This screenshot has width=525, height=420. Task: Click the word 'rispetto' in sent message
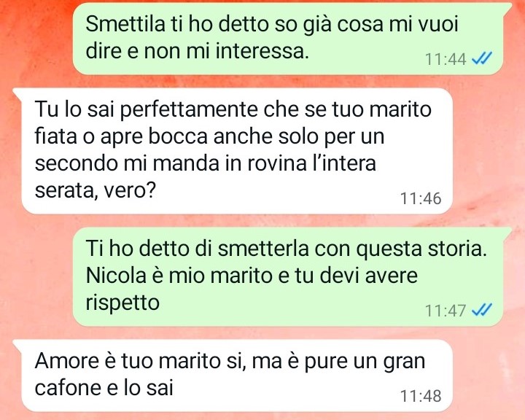(122, 304)
